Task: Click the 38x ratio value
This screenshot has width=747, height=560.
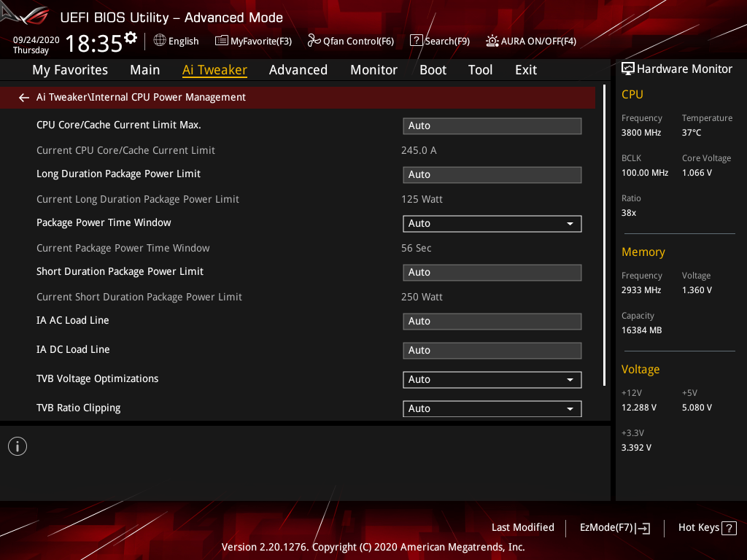Action: 629,213
